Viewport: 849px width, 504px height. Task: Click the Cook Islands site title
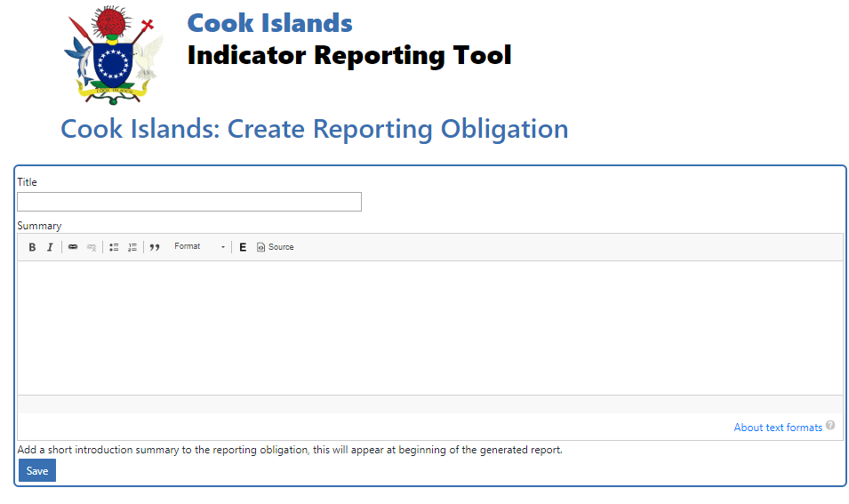tap(269, 23)
